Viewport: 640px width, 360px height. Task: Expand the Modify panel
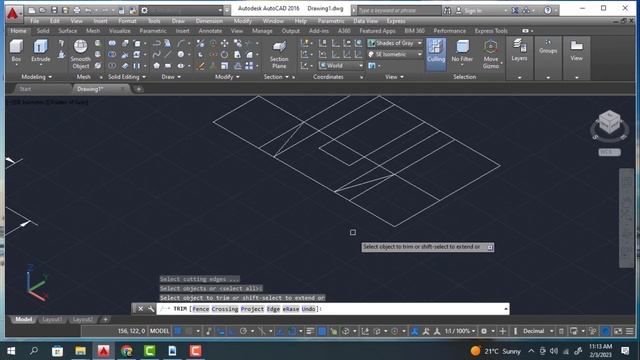[x=227, y=77]
